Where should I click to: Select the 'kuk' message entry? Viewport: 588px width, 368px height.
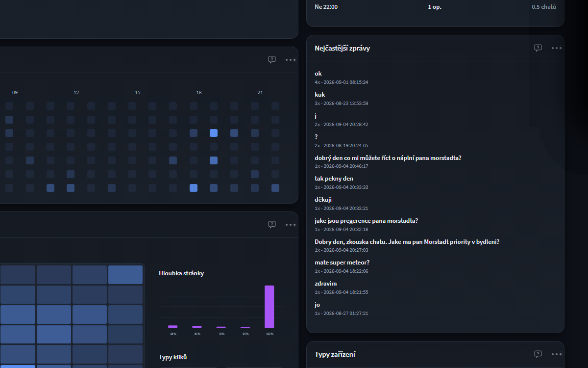(320, 95)
